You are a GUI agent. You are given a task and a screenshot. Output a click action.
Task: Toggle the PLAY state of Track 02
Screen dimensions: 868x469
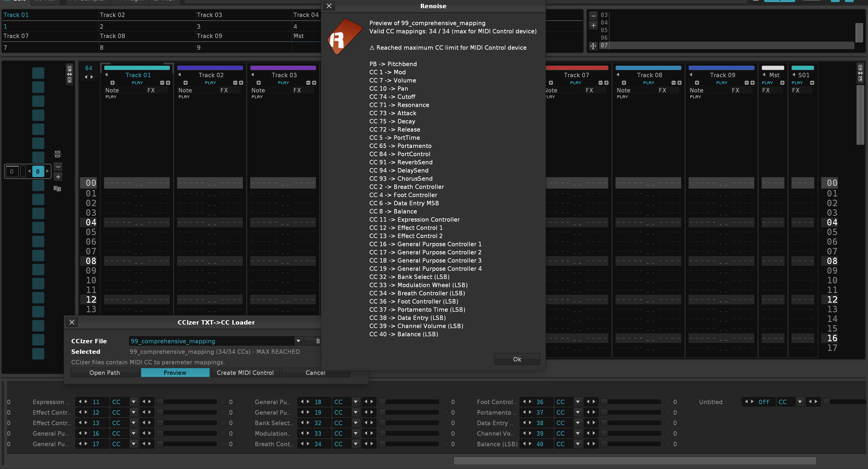[210, 83]
